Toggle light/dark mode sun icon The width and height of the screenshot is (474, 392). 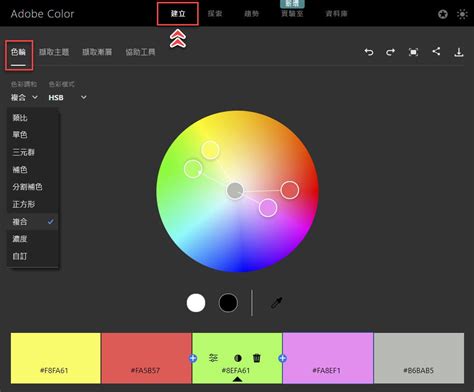(462, 14)
